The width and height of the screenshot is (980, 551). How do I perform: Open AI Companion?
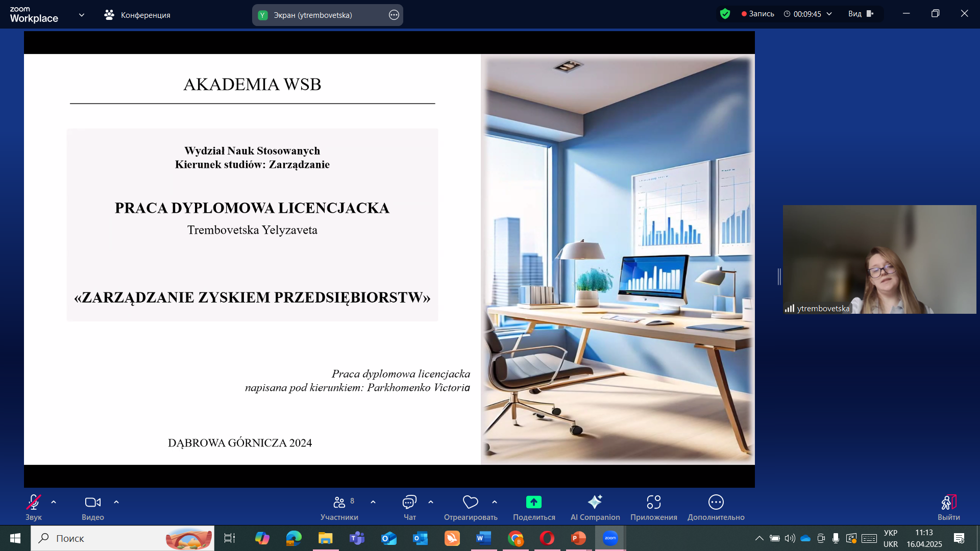(595, 503)
